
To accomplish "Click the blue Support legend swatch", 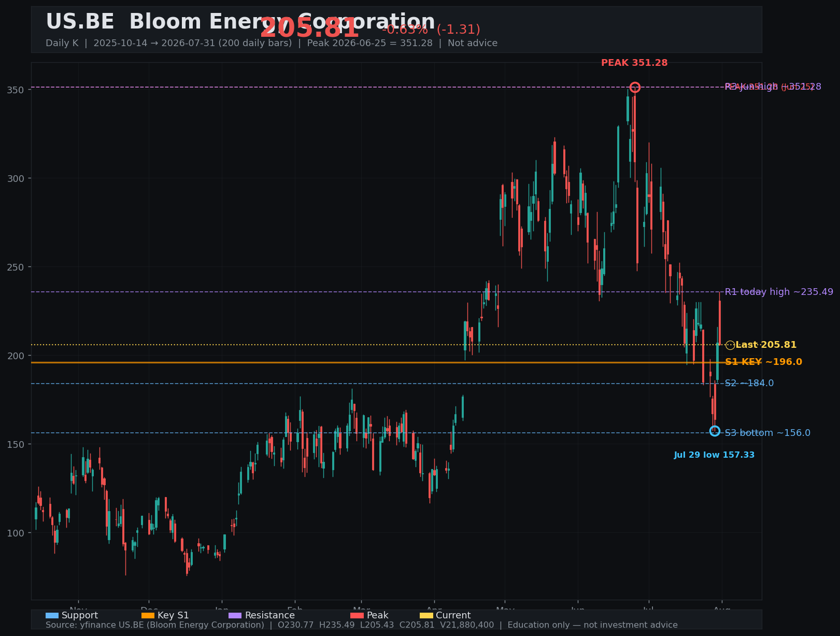I will pos(52,615).
